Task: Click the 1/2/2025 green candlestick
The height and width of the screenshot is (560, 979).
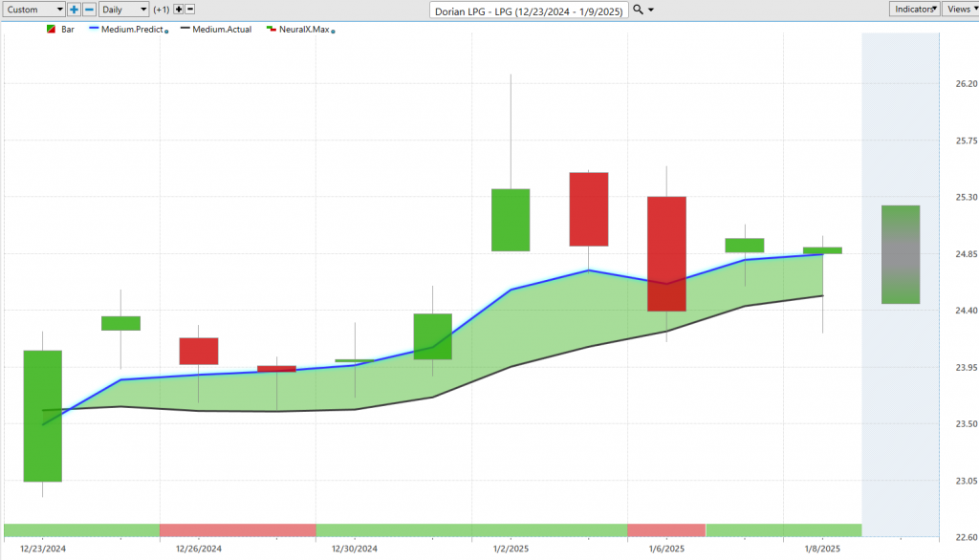Action: click(x=511, y=220)
